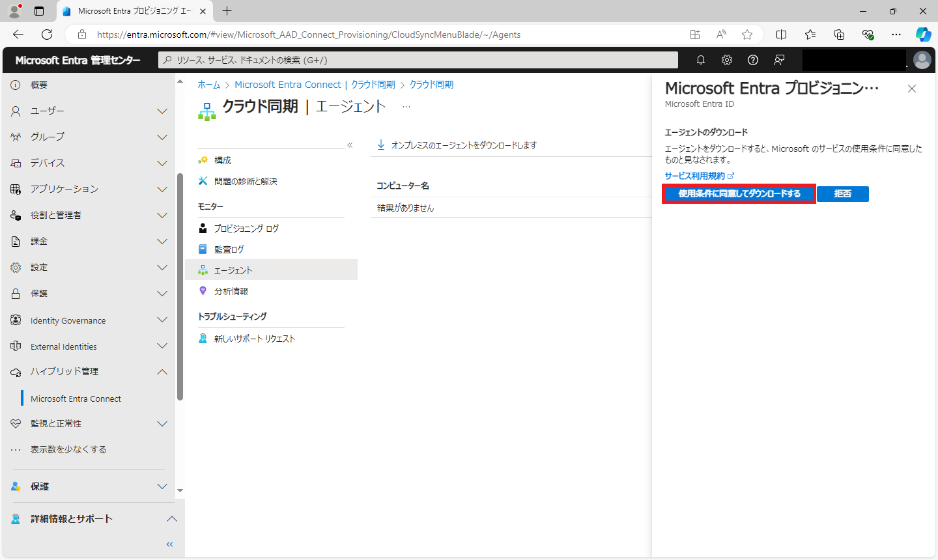Reload the page with refresh icon
Image resolution: width=938 pixels, height=560 pixels.
click(x=47, y=35)
